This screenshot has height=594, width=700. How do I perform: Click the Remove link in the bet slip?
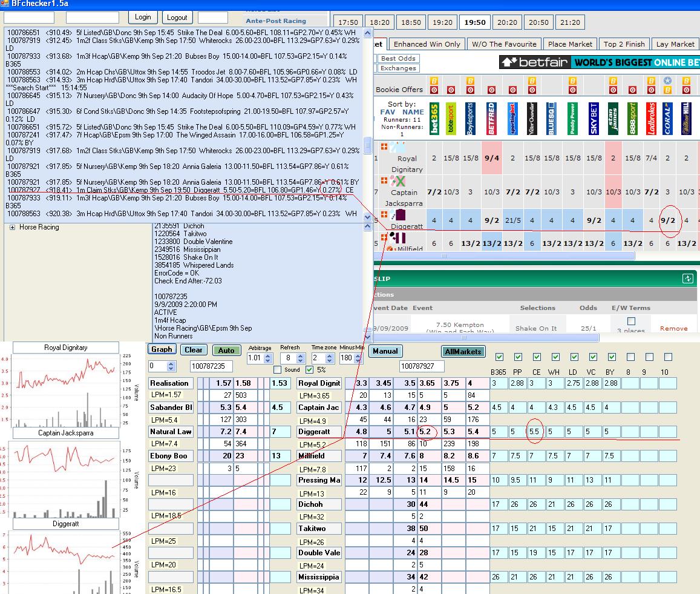tap(673, 328)
